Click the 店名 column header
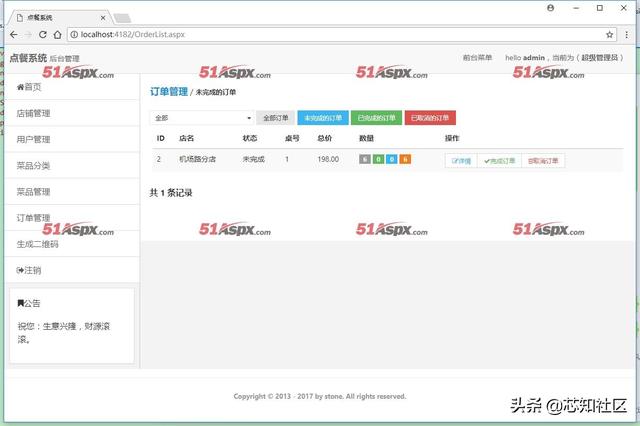The height and width of the screenshot is (426, 640). coord(187,138)
